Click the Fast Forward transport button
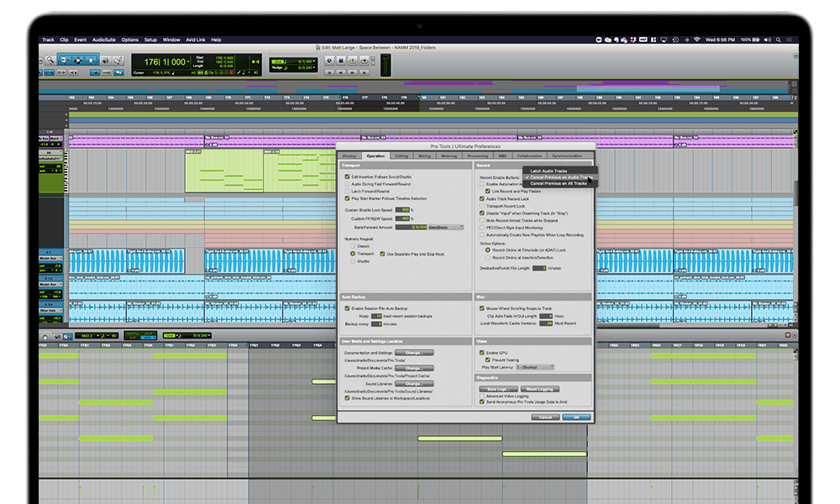Screen dimensions: 840x504 click(353, 71)
